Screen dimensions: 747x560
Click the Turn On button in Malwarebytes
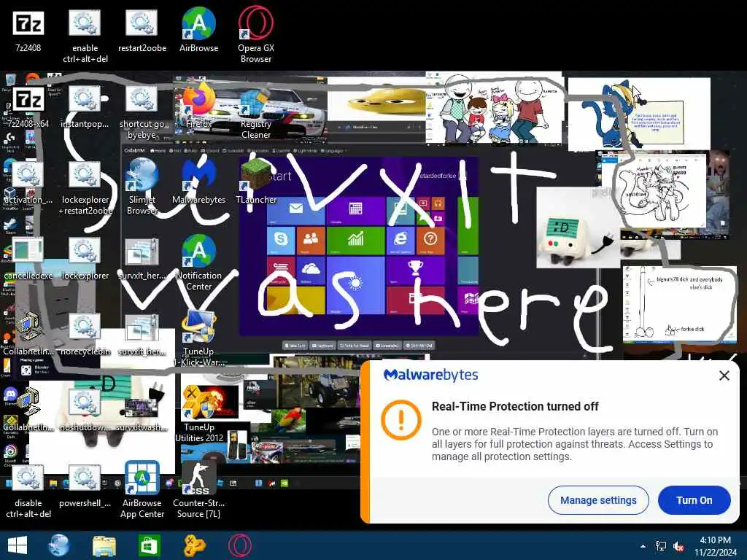pyautogui.click(x=694, y=500)
